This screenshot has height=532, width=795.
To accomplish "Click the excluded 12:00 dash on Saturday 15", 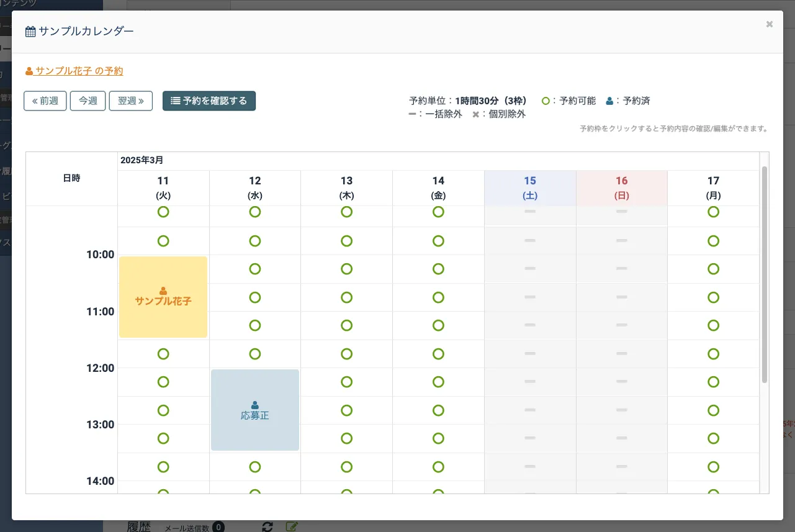I will (530, 382).
